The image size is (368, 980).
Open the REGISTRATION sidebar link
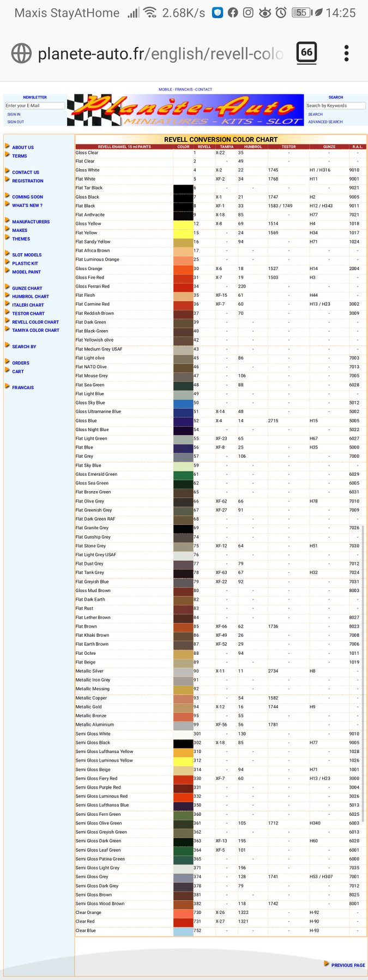(x=28, y=181)
